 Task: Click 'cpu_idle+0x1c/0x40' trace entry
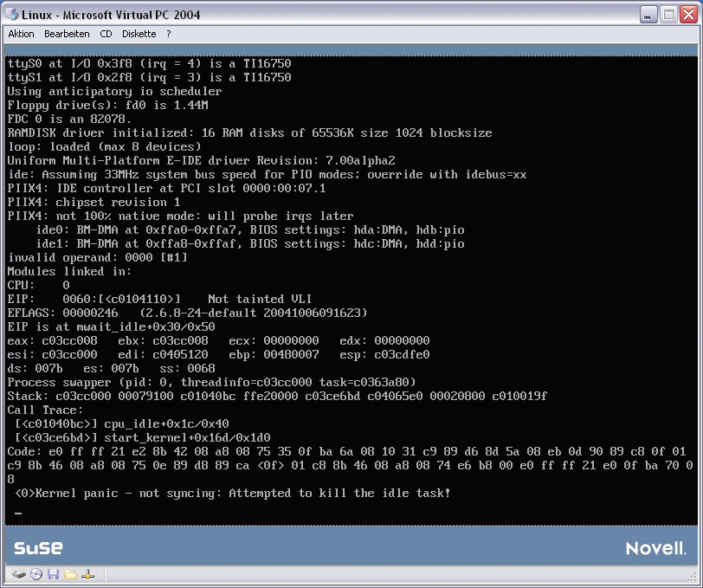point(166,423)
